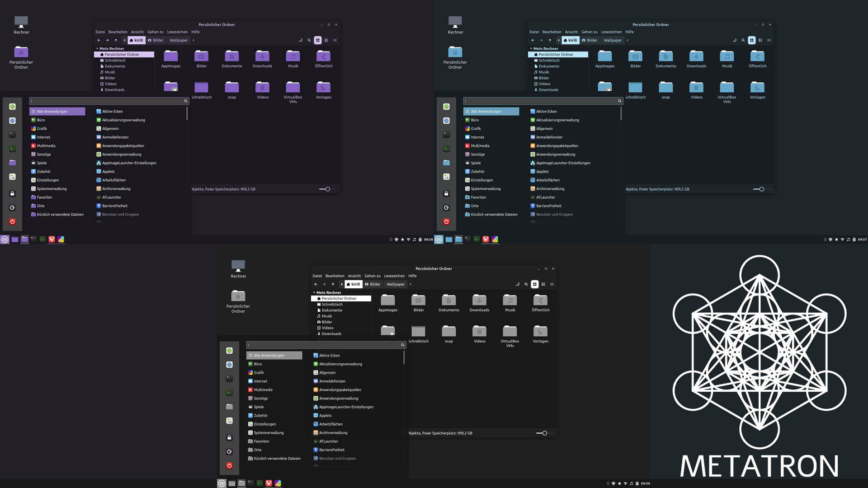Click search icon in purple file manager toolbar
The image size is (868, 488).
point(309,40)
